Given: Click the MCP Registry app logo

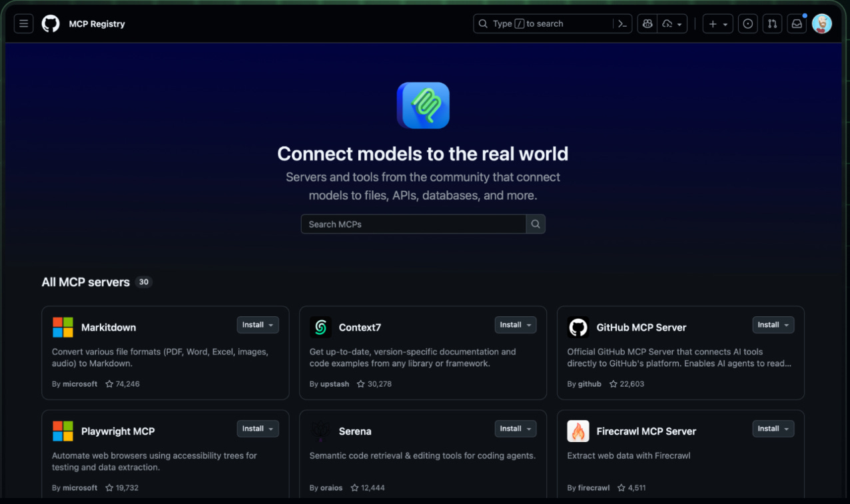Looking at the screenshot, I should 423,105.
